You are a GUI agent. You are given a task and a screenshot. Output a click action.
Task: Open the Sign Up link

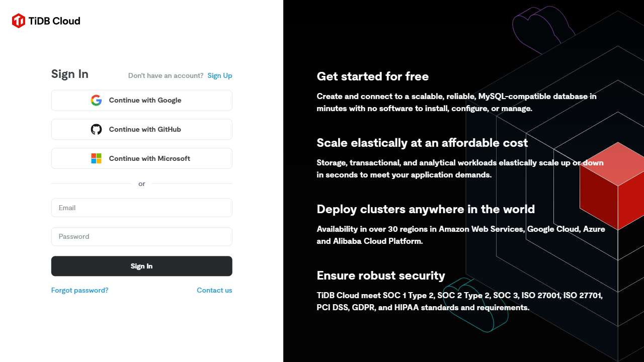pos(220,75)
